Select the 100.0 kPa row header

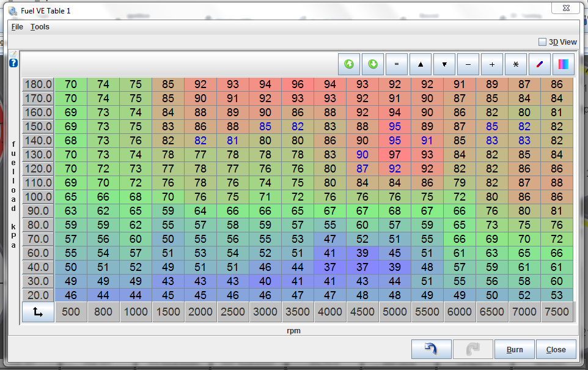tap(38, 197)
